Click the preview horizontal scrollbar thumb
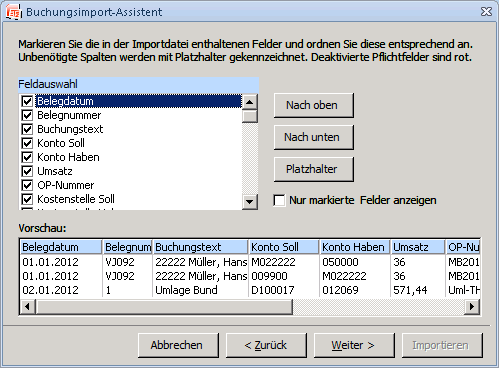This screenshot has width=499, height=368. pyautogui.click(x=164, y=307)
